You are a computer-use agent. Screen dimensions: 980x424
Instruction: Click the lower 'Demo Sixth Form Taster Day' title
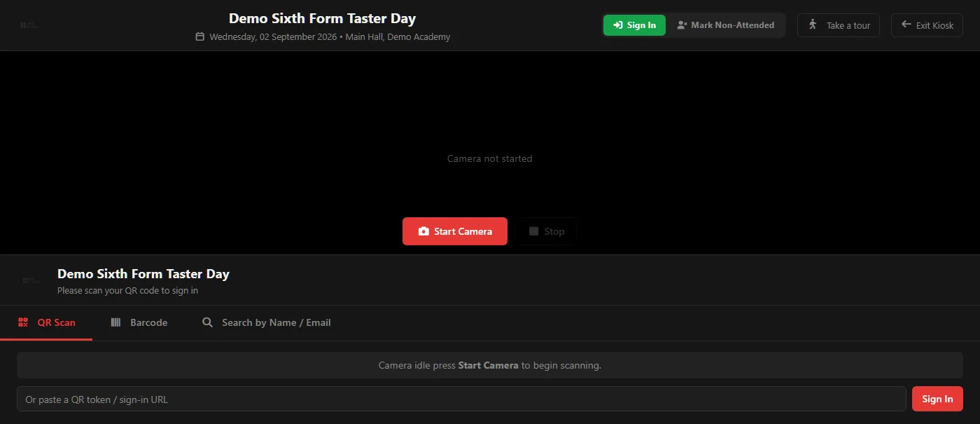point(143,274)
